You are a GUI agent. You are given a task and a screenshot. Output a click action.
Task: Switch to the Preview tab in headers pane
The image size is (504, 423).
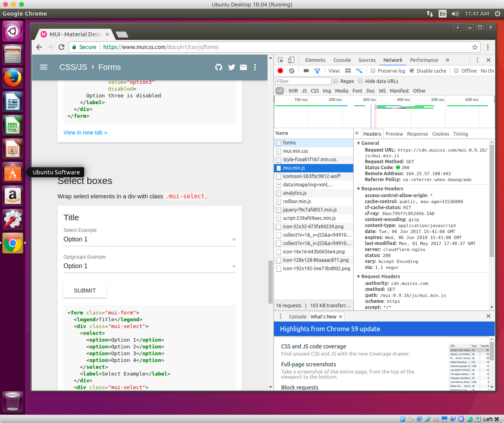(394, 134)
